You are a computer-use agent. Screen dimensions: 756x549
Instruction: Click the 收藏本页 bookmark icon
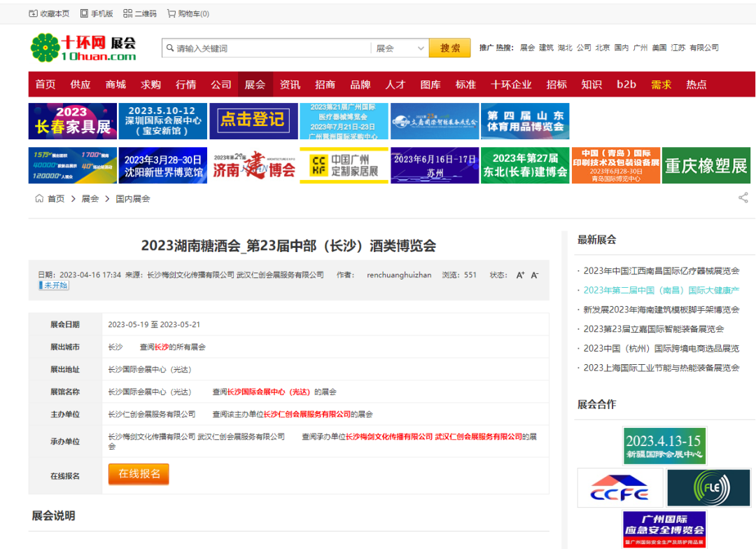(34, 13)
